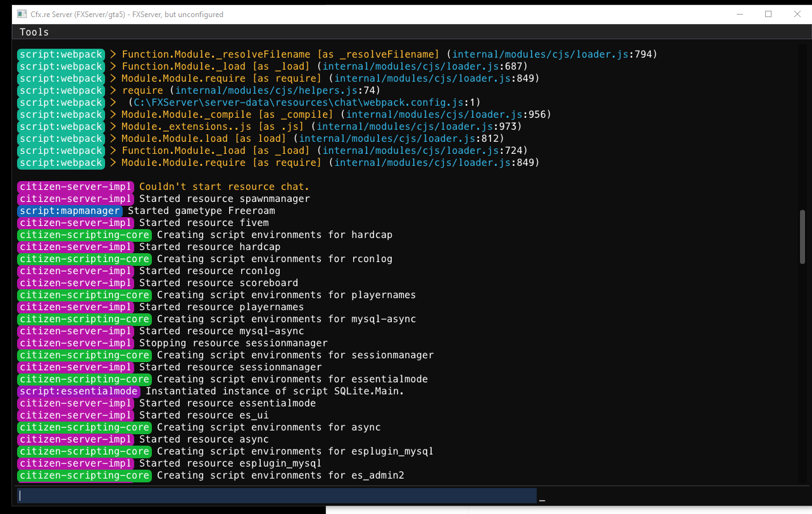812x514 pixels.
Task: Click the console command input field
Action: 277,496
